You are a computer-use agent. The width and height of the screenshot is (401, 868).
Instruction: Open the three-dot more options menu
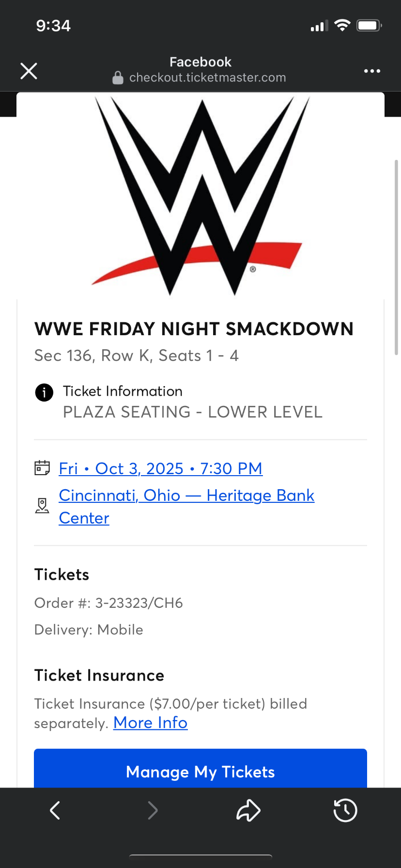click(x=372, y=71)
